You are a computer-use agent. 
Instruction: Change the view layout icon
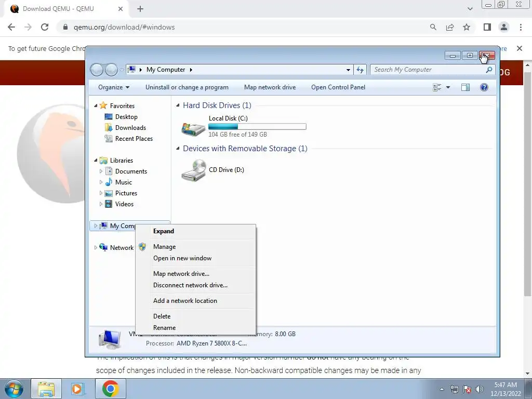click(x=437, y=87)
